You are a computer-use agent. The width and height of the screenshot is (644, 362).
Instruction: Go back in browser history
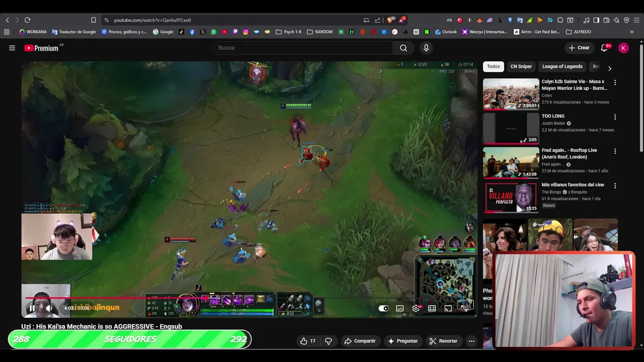(7, 20)
